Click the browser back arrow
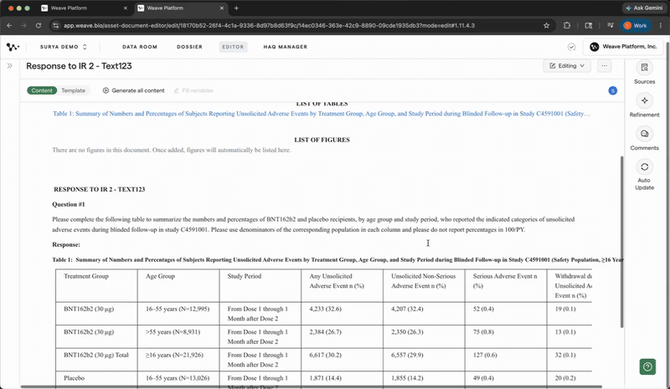Viewport: 670px width, 389px height. click(x=9, y=26)
